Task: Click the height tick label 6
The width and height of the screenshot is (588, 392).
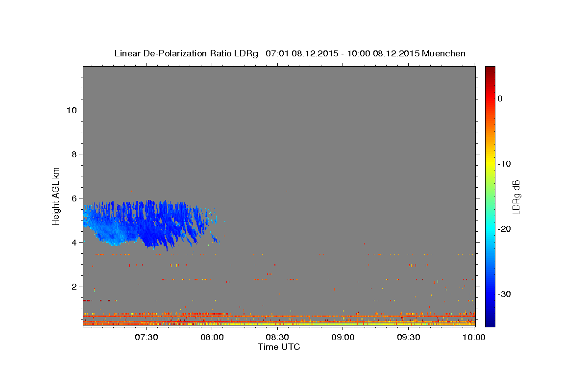Action: (73, 198)
